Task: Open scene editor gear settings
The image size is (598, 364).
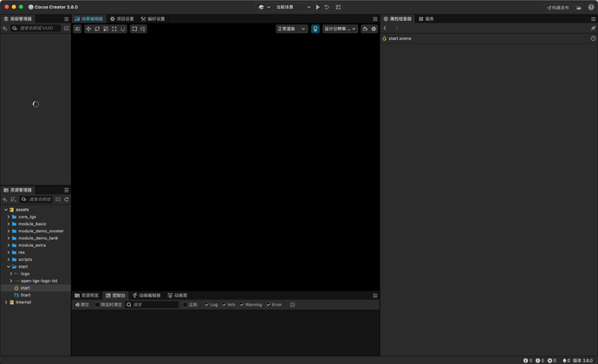Action: (374, 29)
